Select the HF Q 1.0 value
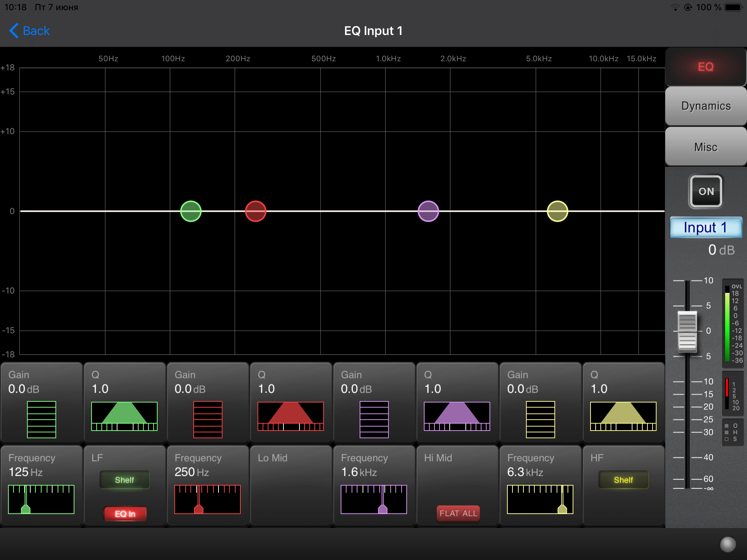747x560 pixels. point(599,389)
